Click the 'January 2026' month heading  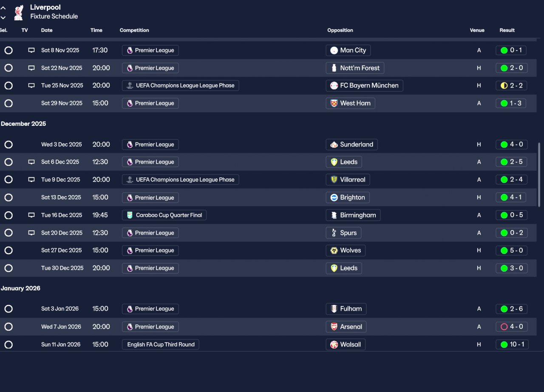pyautogui.click(x=20, y=288)
